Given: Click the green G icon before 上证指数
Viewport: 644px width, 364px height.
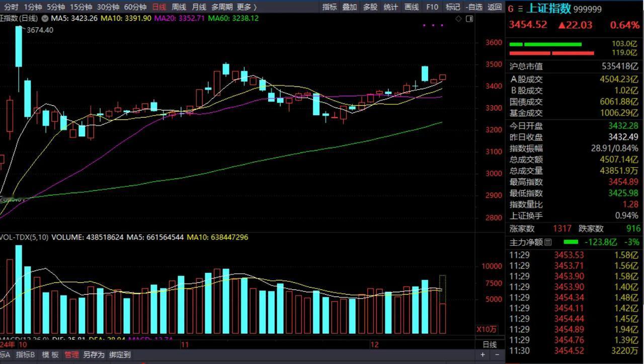Looking at the screenshot, I should point(511,9).
